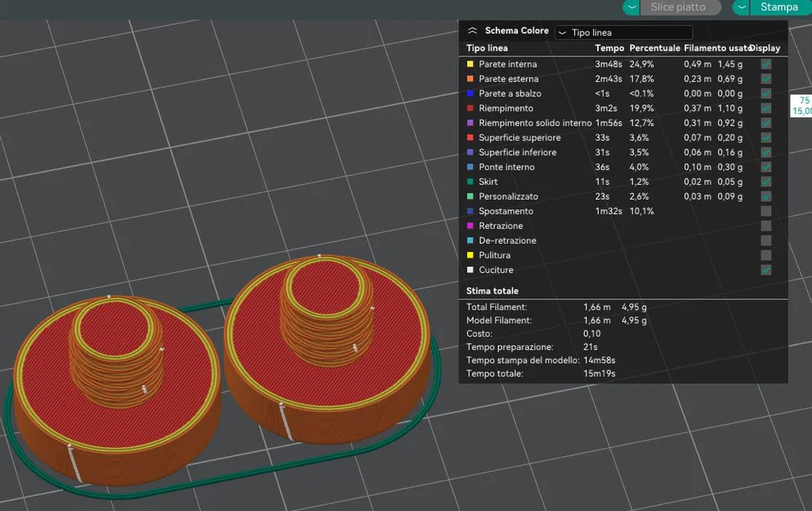Screen dimensions: 812x511
Task: Open the Slice piatto dropdown arrow
Action: [x=631, y=7]
